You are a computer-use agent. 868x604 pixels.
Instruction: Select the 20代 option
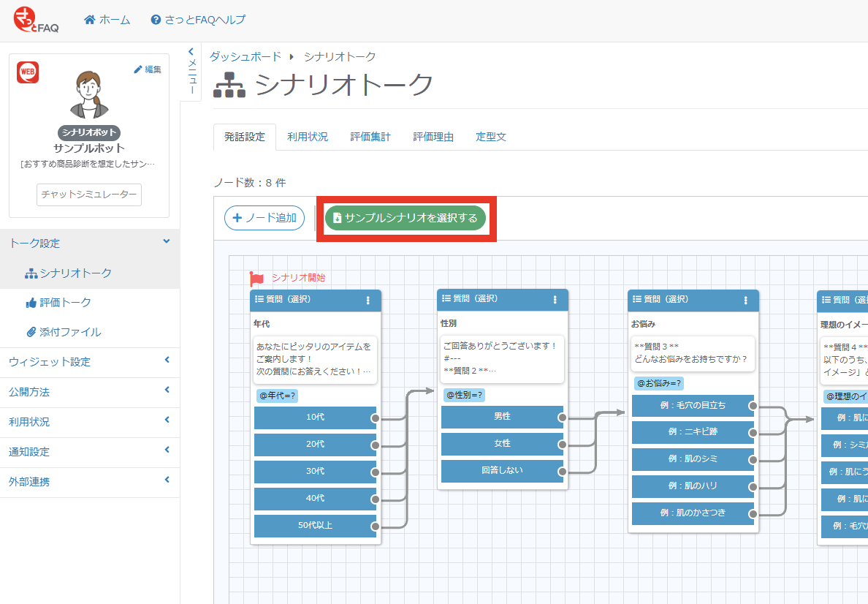coord(315,445)
